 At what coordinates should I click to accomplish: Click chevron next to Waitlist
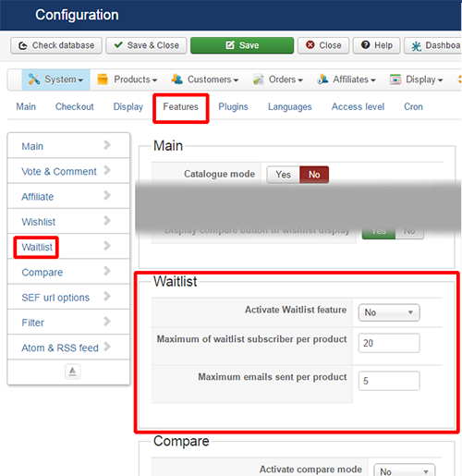click(107, 246)
